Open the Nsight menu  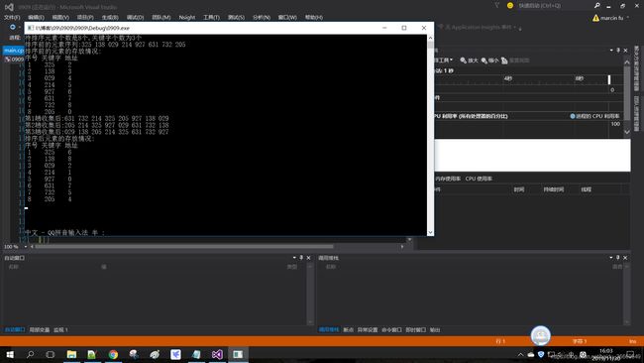click(x=187, y=17)
